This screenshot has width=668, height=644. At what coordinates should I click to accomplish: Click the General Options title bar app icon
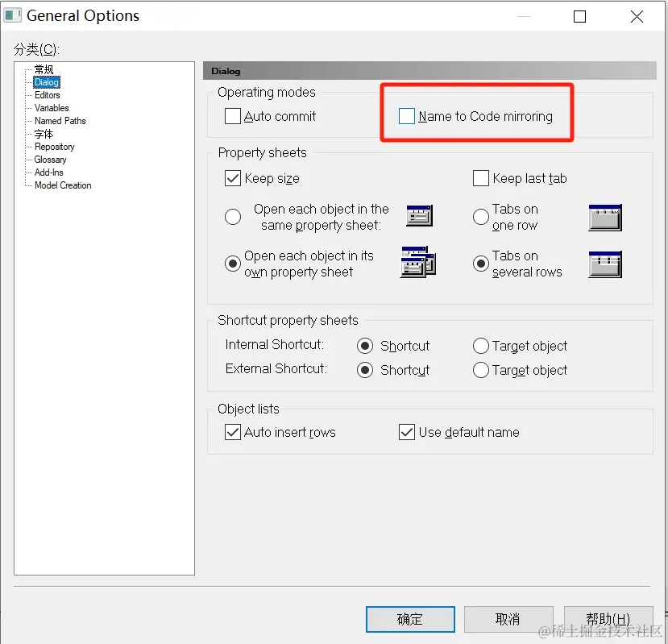pyautogui.click(x=12, y=16)
